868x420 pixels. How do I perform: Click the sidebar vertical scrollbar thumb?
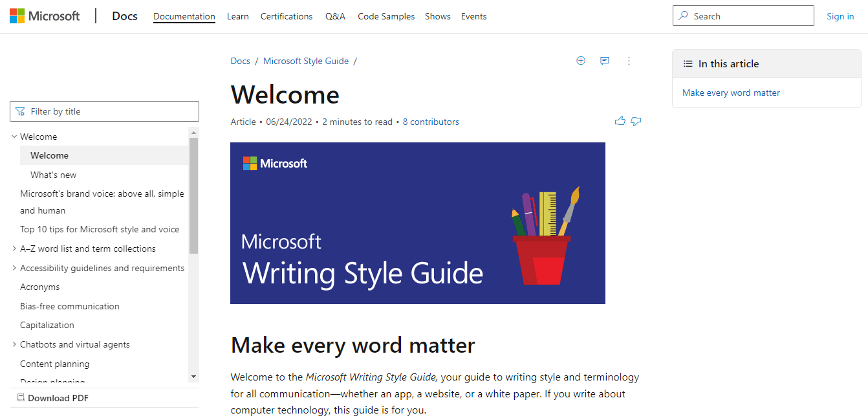[193, 194]
